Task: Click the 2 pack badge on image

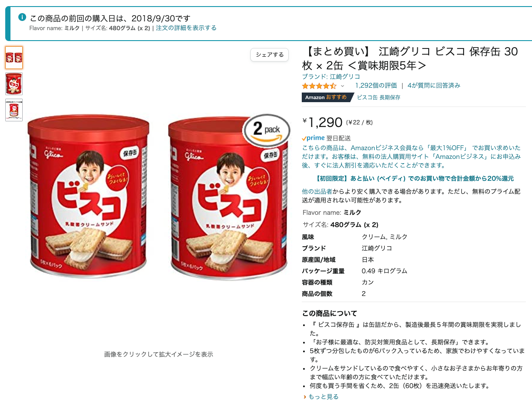Action: (266, 130)
